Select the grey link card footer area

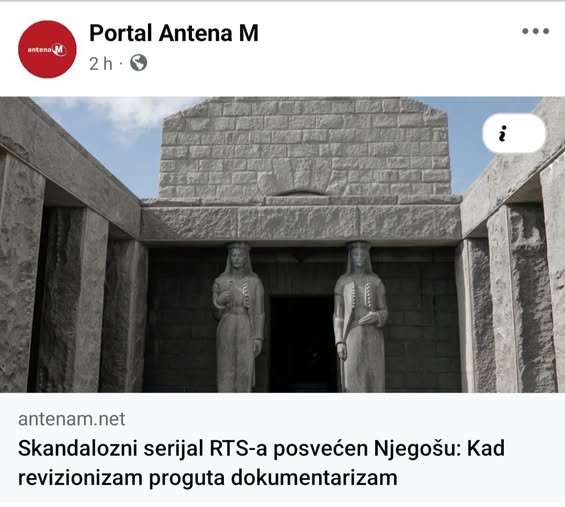(x=282, y=447)
